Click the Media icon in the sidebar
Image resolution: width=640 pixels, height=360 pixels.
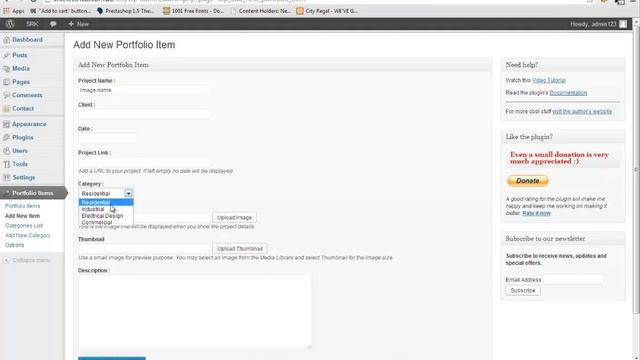7,69
